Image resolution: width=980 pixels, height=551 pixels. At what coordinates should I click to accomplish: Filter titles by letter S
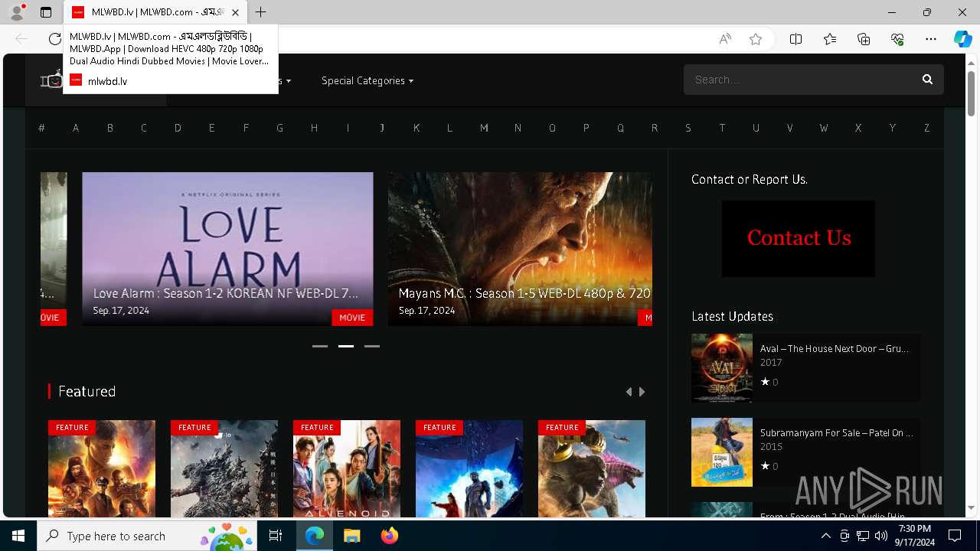pyautogui.click(x=688, y=128)
